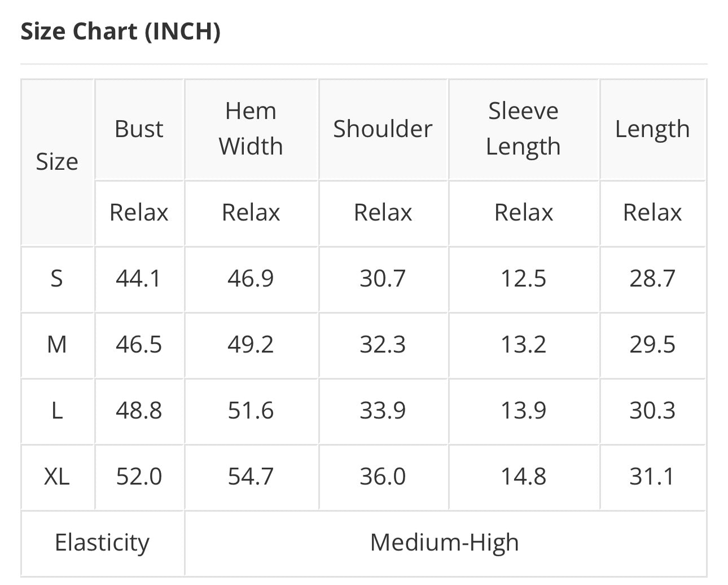Click the 52.0 bust value for XL

[x=139, y=477]
